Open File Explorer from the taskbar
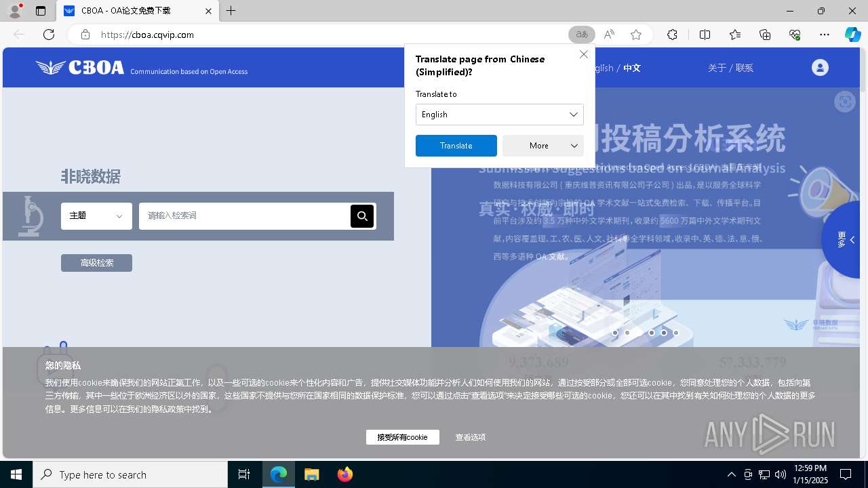868x488 pixels. tap(311, 474)
